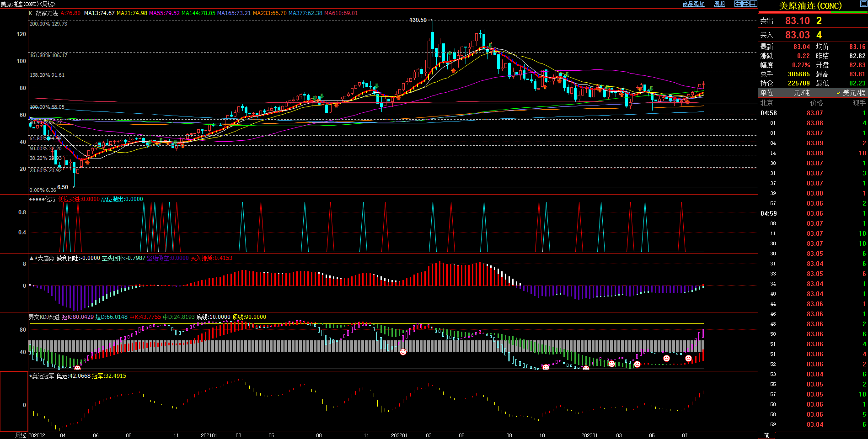868x439 pixels.
Task: Click the smiley face marker near 202201
Action: (403, 352)
